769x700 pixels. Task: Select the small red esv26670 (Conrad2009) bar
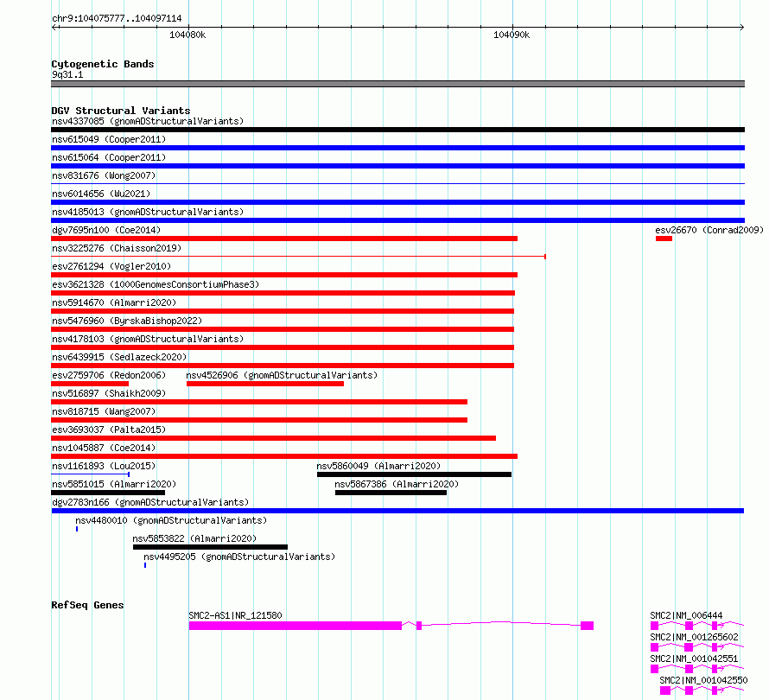[664, 239]
